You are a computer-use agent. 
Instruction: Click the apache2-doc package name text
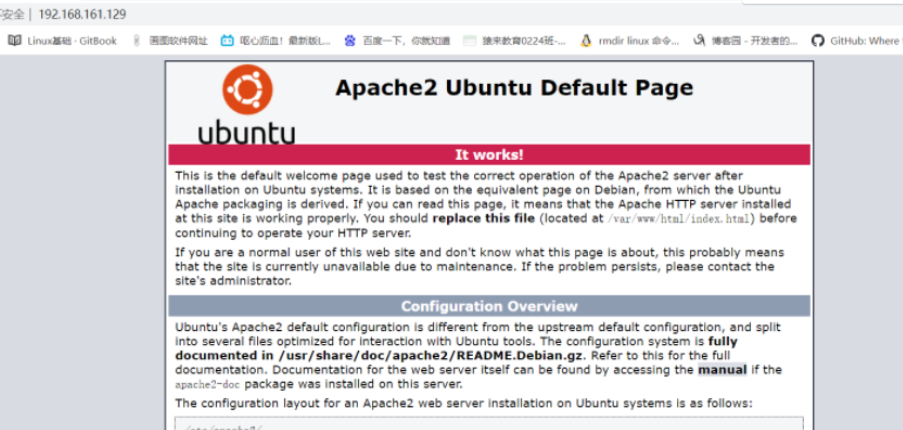point(207,384)
